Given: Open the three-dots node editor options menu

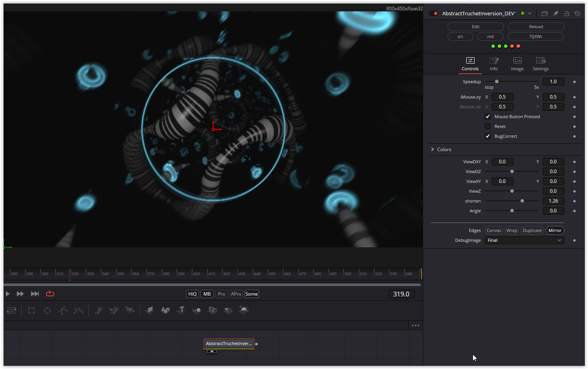Looking at the screenshot, I should pos(416,325).
